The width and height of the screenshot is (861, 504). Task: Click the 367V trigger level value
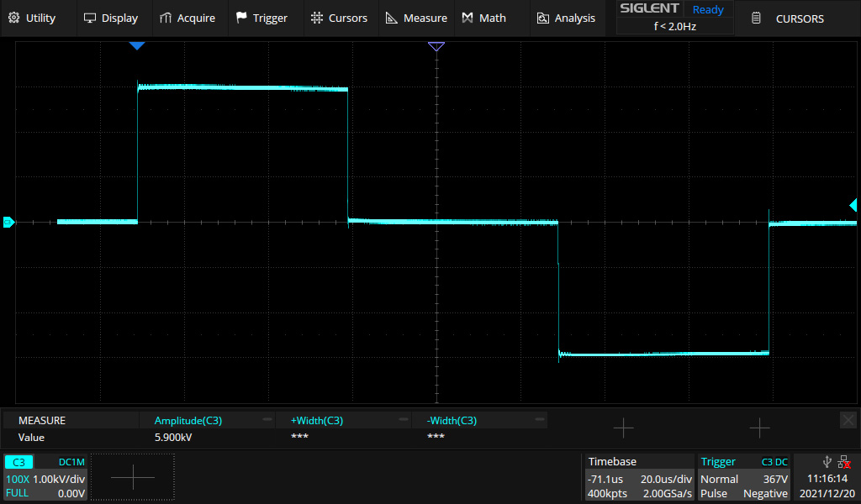tap(775, 480)
